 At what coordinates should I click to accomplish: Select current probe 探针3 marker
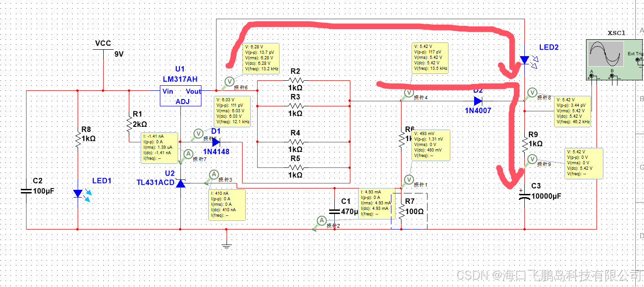213,174
